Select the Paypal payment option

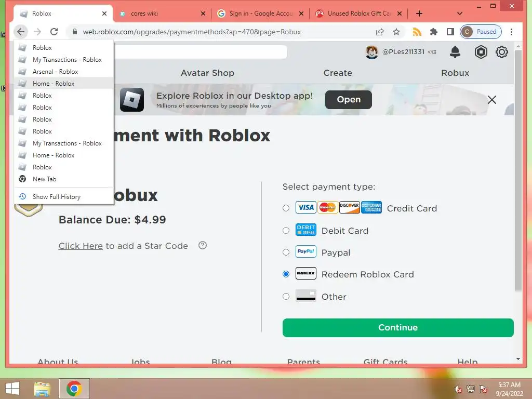point(286,252)
